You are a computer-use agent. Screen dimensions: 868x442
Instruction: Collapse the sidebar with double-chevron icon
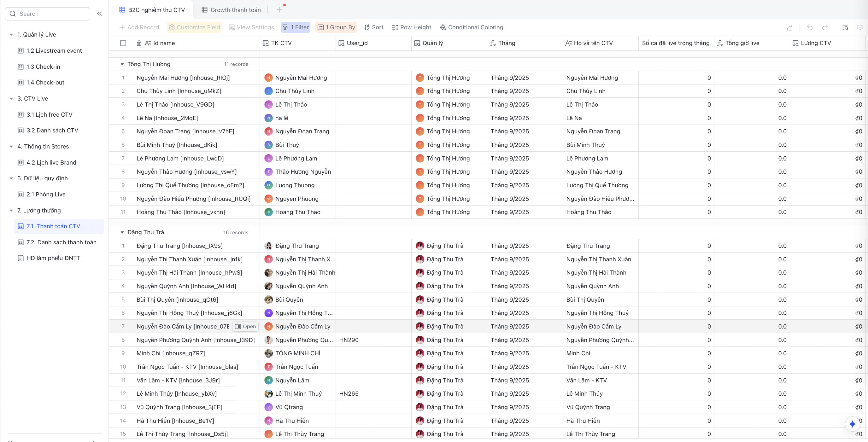(99, 14)
